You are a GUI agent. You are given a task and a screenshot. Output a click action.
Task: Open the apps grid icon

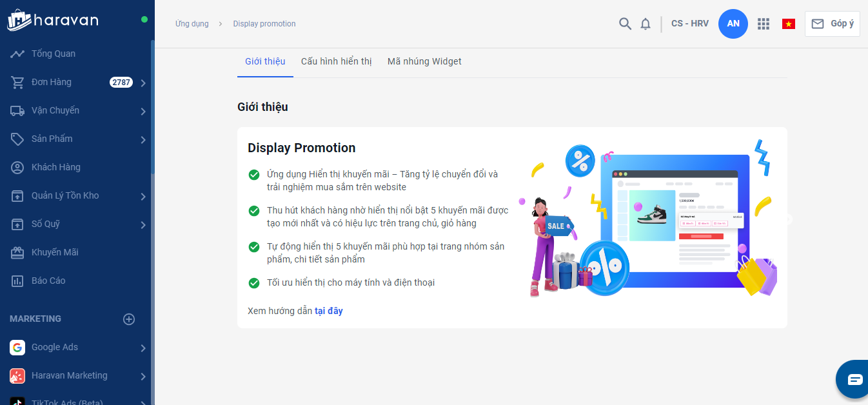(x=764, y=24)
